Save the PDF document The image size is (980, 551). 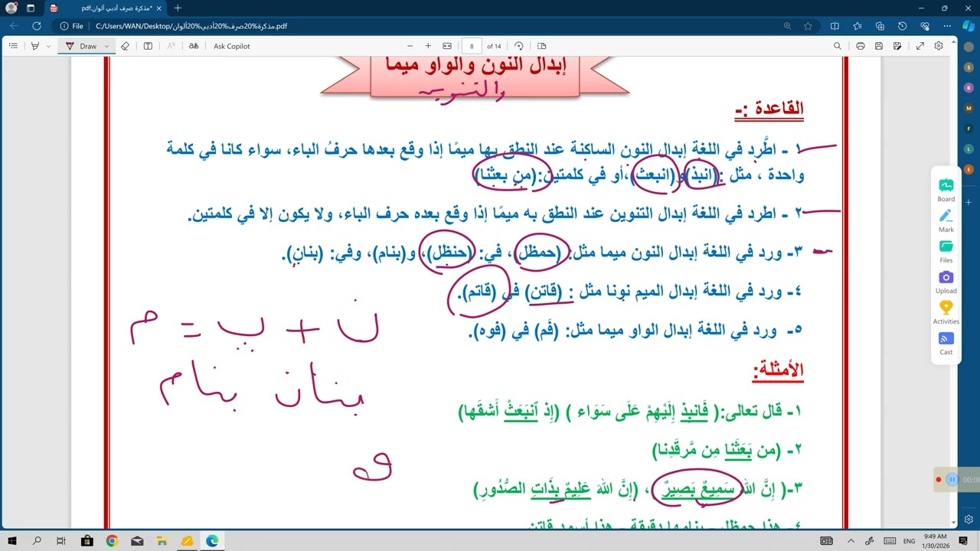[x=879, y=46]
